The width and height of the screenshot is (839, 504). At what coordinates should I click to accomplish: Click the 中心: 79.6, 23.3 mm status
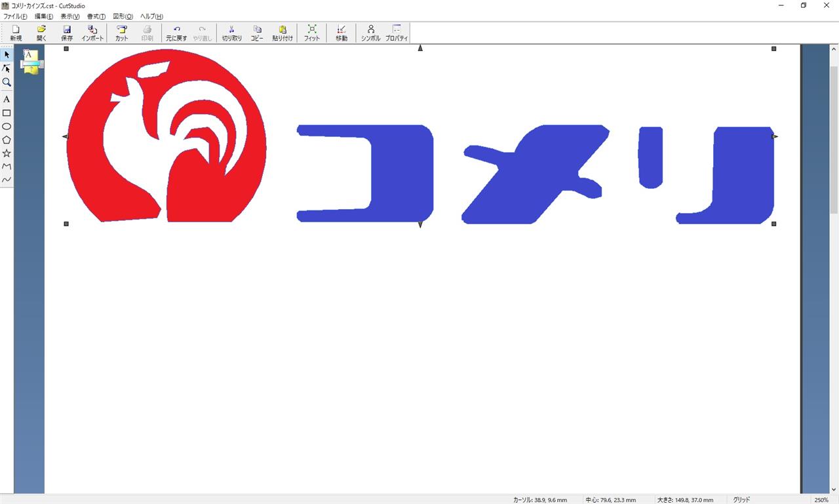[x=610, y=499]
